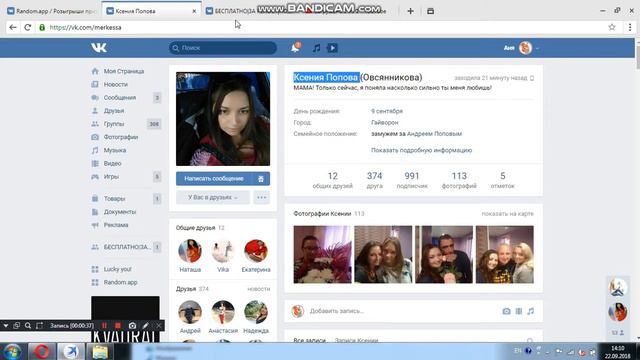Attach video icon in post box

pos(518,311)
